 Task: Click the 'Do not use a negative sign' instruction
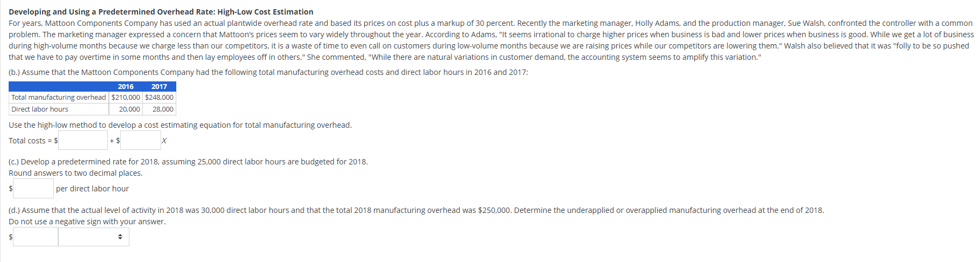coord(87,222)
